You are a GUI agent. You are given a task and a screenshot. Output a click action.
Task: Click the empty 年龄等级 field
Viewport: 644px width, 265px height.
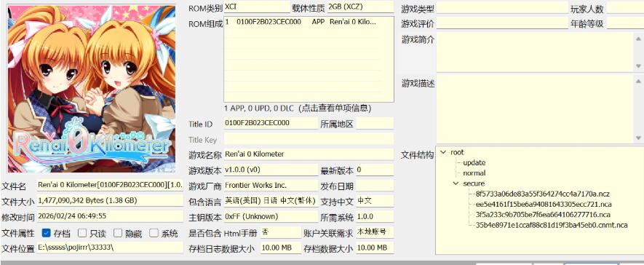pos(625,23)
